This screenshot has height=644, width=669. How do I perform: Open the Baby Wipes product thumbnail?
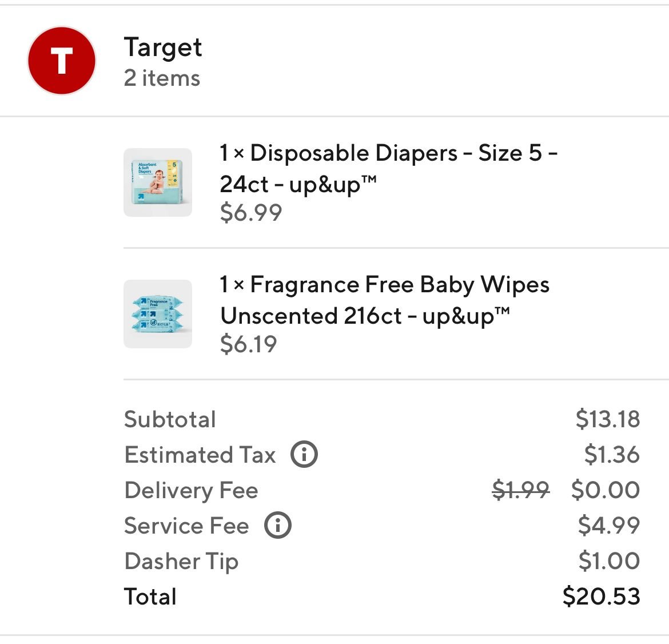click(x=158, y=314)
